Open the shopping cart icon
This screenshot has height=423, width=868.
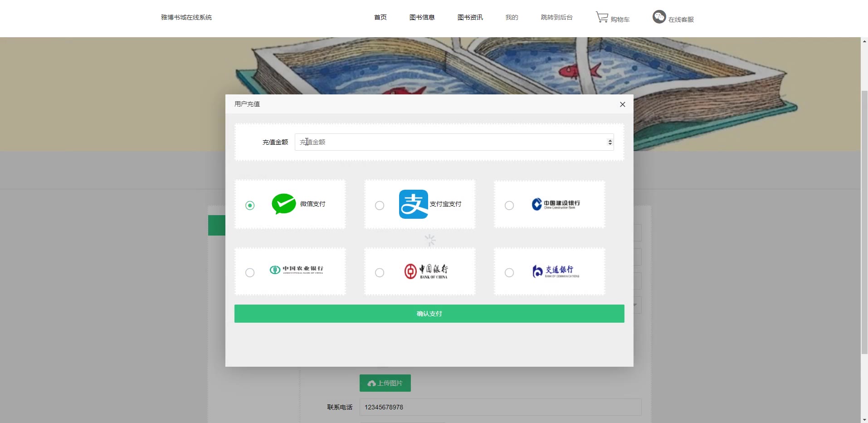tap(602, 17)
